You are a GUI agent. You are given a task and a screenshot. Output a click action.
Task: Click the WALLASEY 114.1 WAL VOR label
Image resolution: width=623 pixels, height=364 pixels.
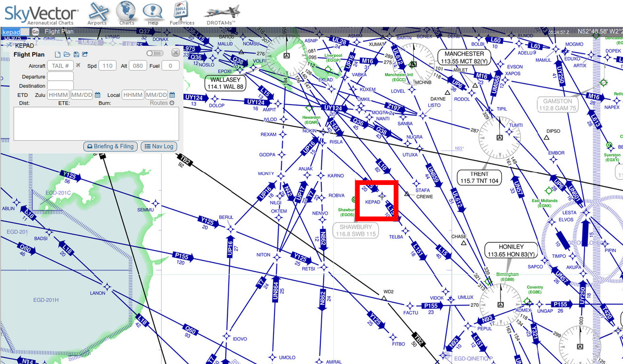click(x=225, y=83)
